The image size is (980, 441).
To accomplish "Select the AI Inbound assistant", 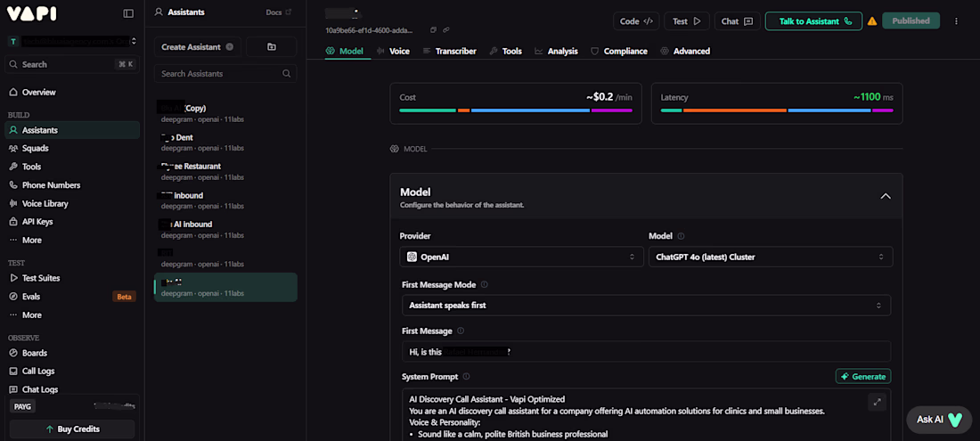I will [225, 229].
